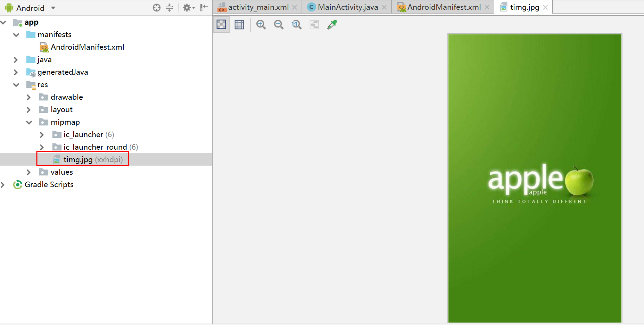Set image zoom to actual 1:1 size
This screenshot has height=325, width=644.
(x=296, y=24)
